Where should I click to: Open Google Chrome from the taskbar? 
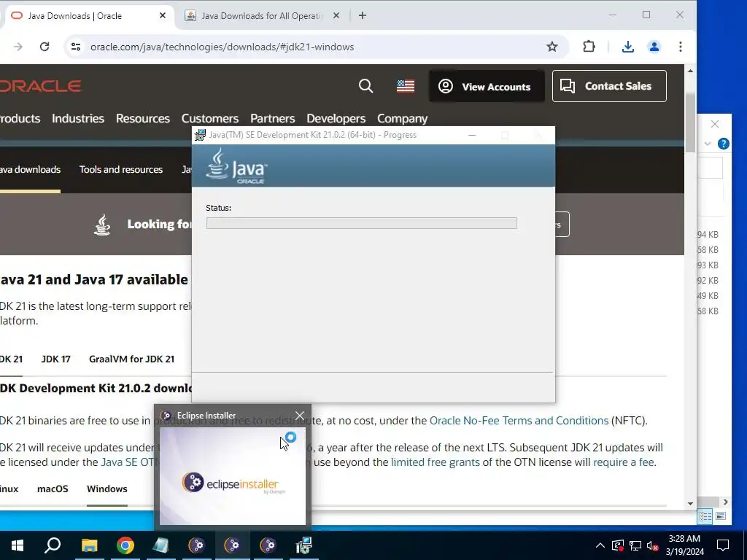tap(125, 545)
